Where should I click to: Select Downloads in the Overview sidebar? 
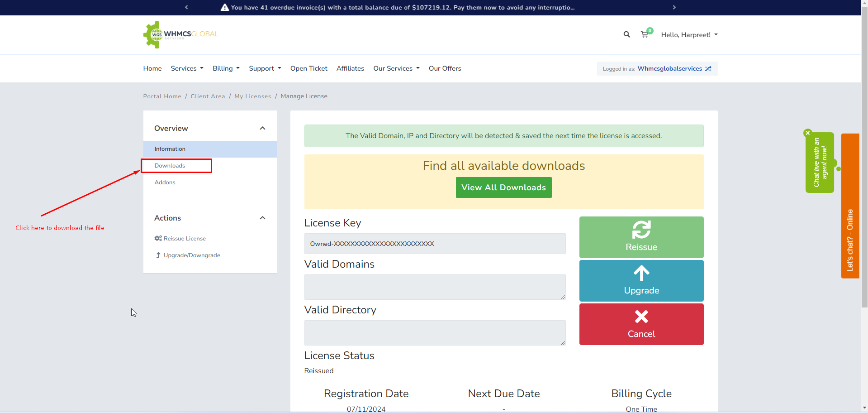tap(170, 166)
